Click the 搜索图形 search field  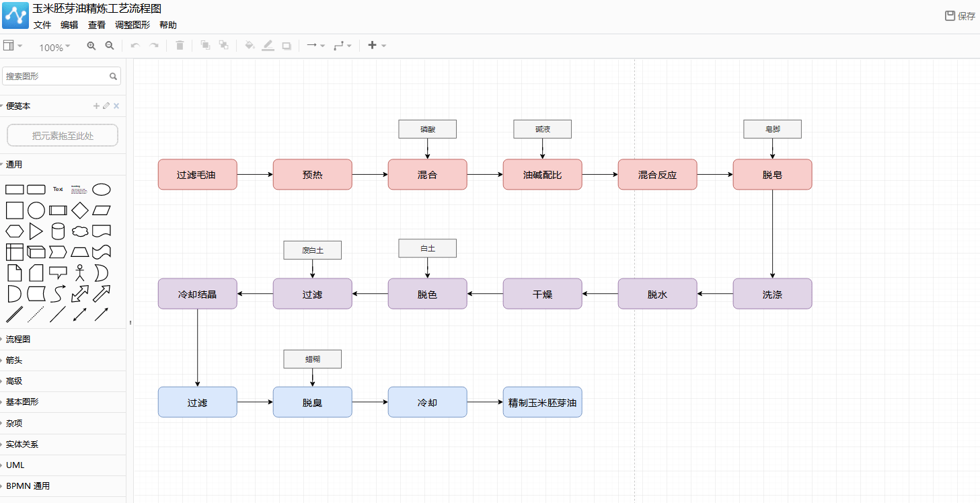pos(62,77)
